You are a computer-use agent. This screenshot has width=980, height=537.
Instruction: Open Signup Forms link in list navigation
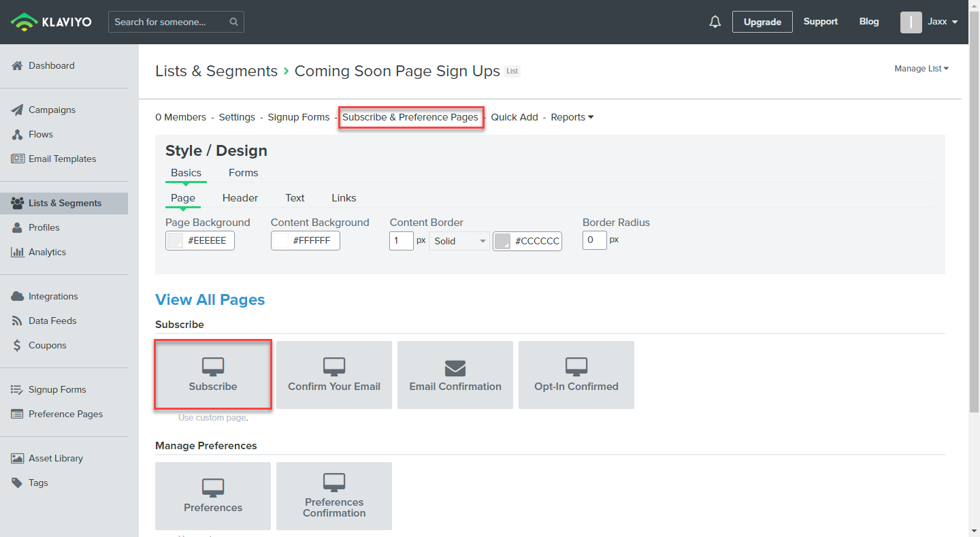pos(299,117)
